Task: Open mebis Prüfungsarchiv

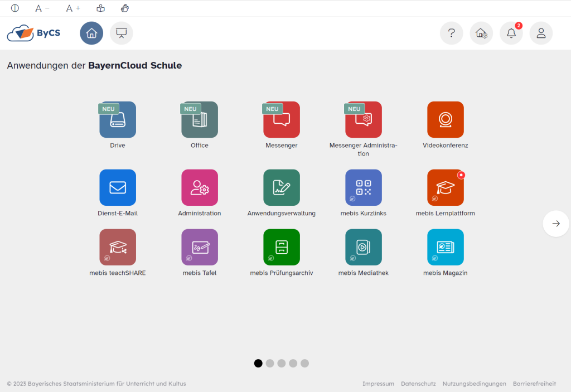Action: 282,247
